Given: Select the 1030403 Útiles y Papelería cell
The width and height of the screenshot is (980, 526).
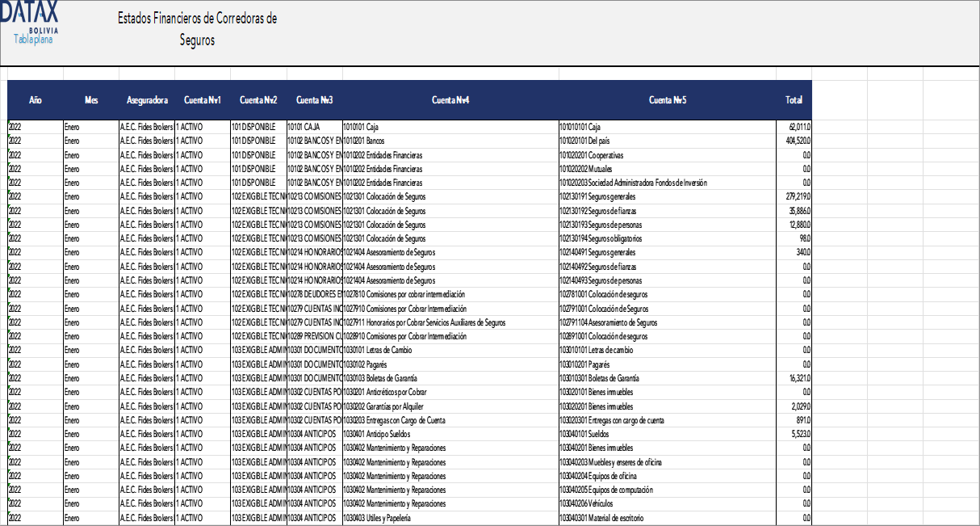Looking at the screenshot, I should pyautogui.click(x=450, y=518).
